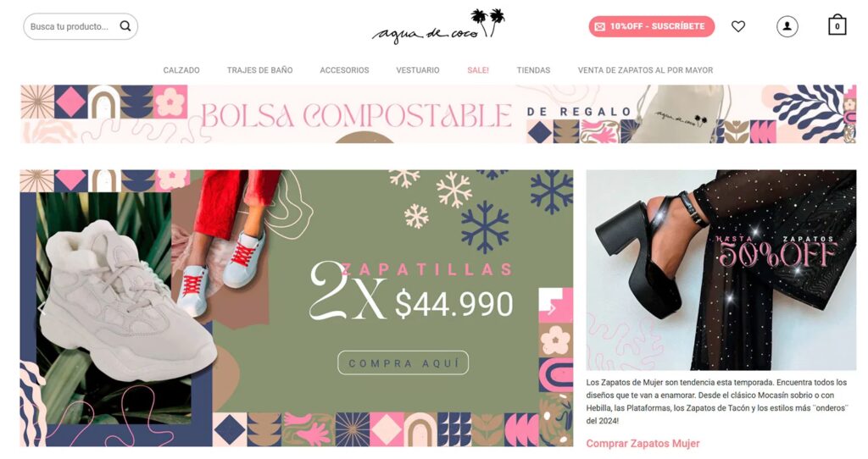Open the user account icon

pos(787,26)
